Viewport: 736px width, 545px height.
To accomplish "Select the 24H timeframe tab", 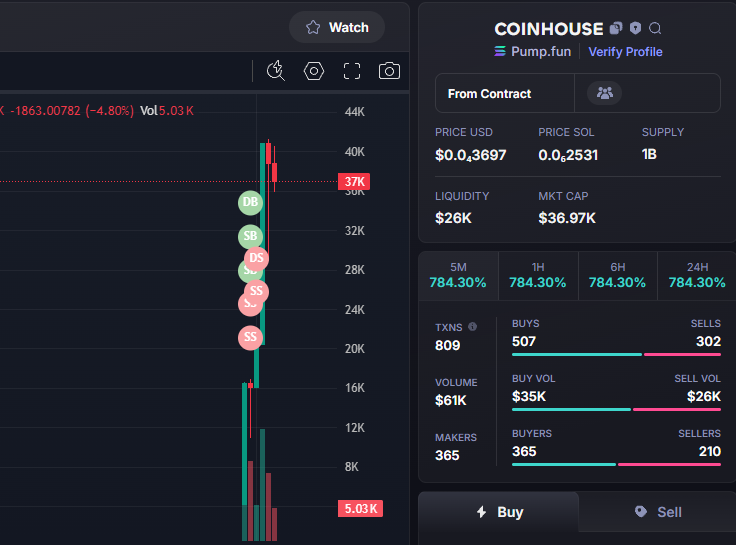I will (x=697, y=276).
